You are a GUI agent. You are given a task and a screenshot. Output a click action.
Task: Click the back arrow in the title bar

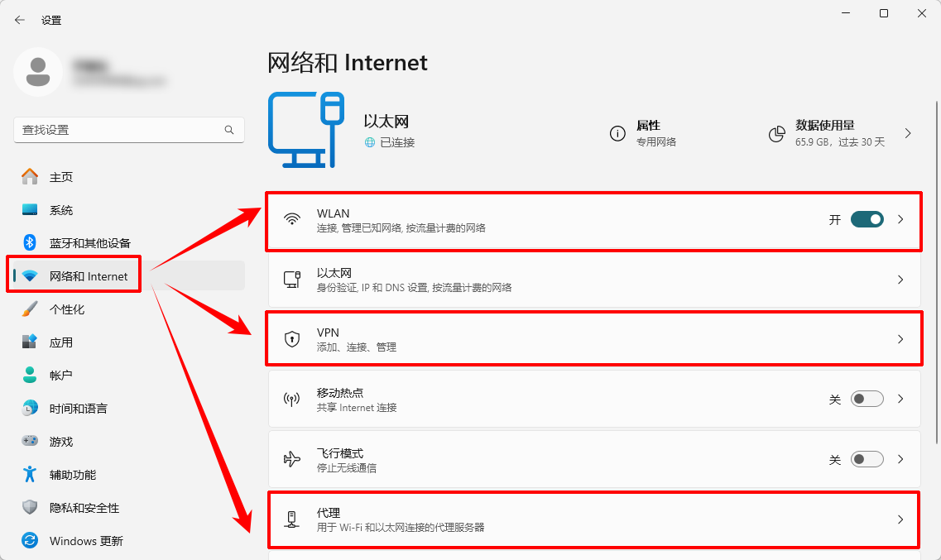(20, 20)
